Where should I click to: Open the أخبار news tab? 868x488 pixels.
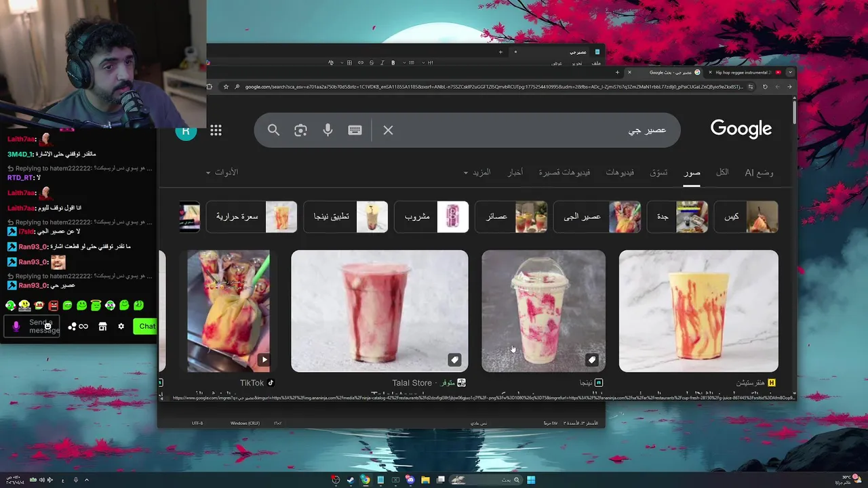pos(515,173)
